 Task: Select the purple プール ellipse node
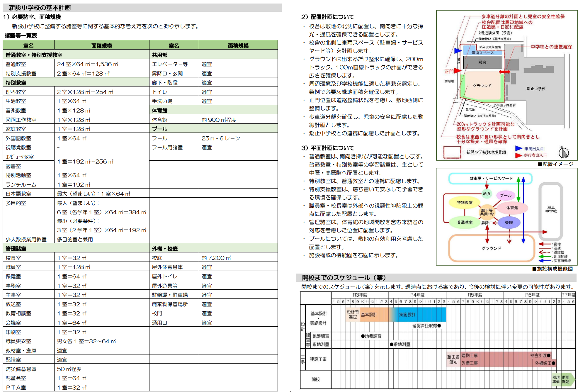click(506, 195)
